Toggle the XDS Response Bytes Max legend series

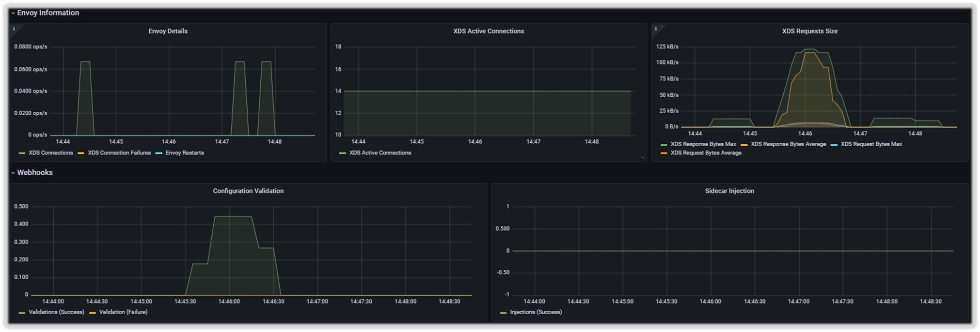(x=703, y=144)
